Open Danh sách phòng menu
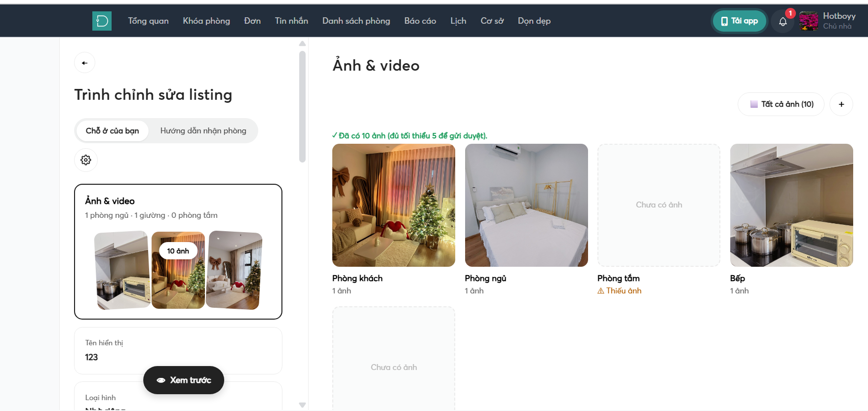868x411 pixels. pos(356,21)
